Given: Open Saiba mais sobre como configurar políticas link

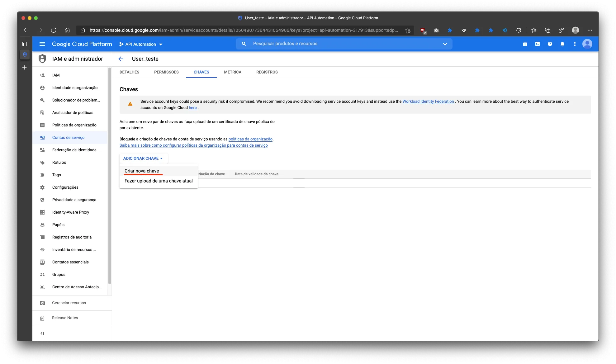Looking at the screenshot, I should (x=194, y=145).
